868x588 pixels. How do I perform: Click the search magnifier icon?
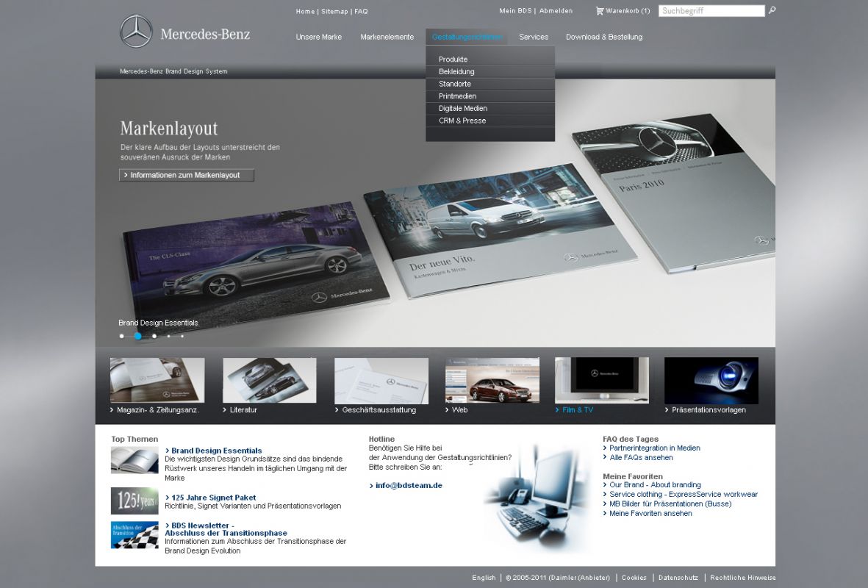772,10
